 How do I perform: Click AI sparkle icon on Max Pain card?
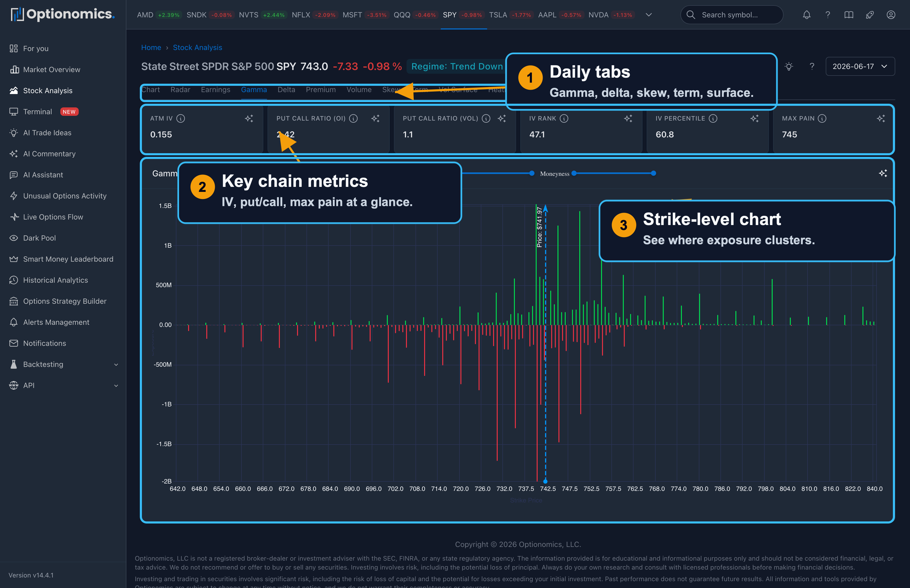click(881, 118)
